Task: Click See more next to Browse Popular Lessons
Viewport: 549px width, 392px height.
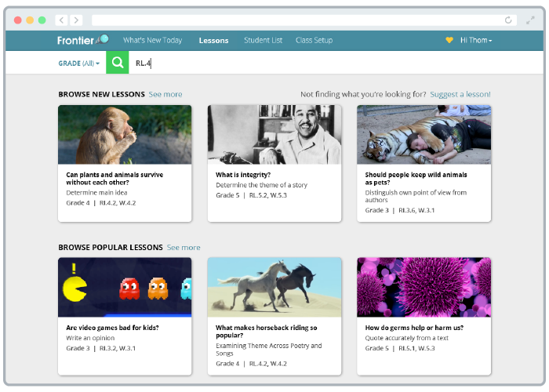Action: (x=184, y=247)
